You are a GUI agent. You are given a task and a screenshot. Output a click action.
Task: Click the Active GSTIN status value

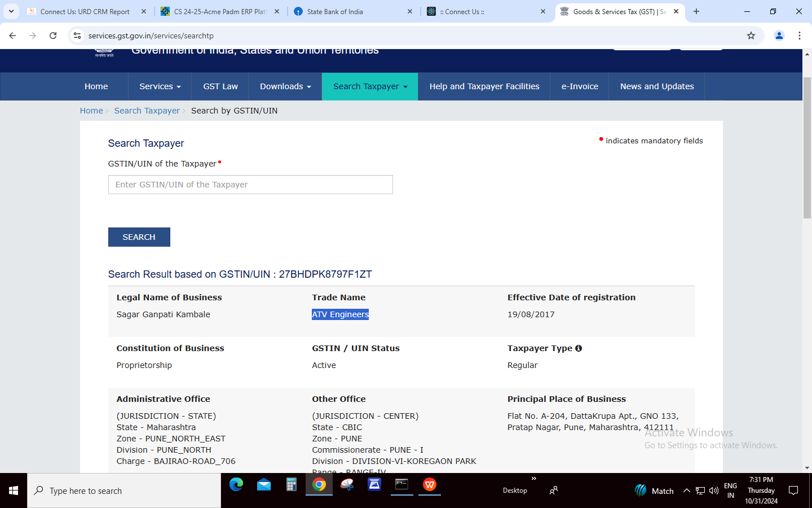324,365
